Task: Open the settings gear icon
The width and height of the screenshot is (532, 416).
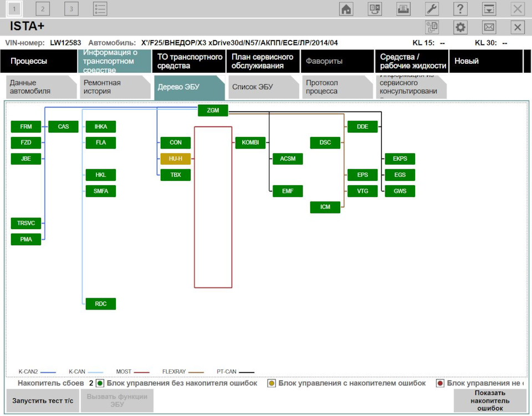Action: (461, 27)
